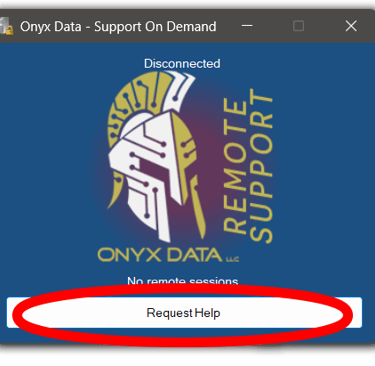
Task: Minimize the Support On Demand window
Action: tap(247, 26)
